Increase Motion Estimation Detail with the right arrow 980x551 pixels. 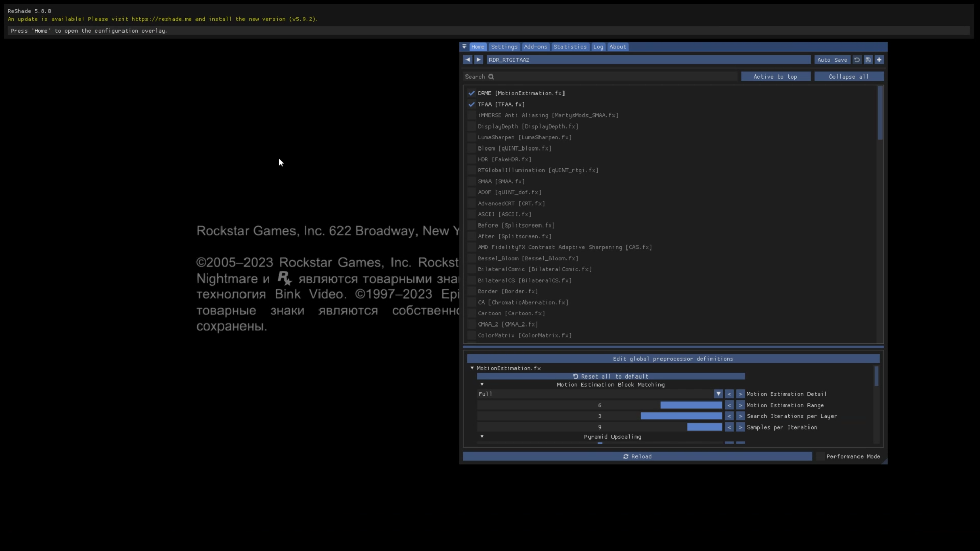(x=741, y=394)
